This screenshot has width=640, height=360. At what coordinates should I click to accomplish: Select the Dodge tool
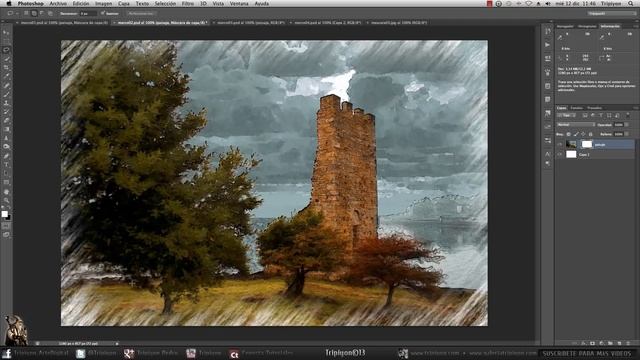click(6, 147)
